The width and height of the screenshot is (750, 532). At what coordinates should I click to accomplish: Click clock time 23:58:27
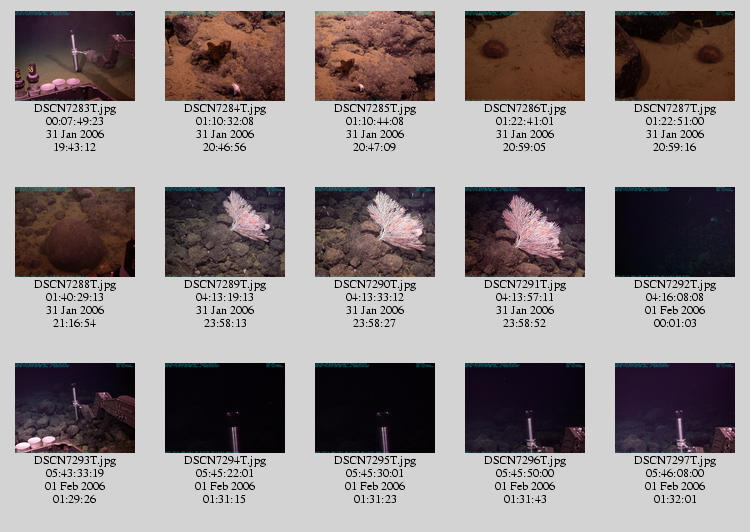point(375,323)
